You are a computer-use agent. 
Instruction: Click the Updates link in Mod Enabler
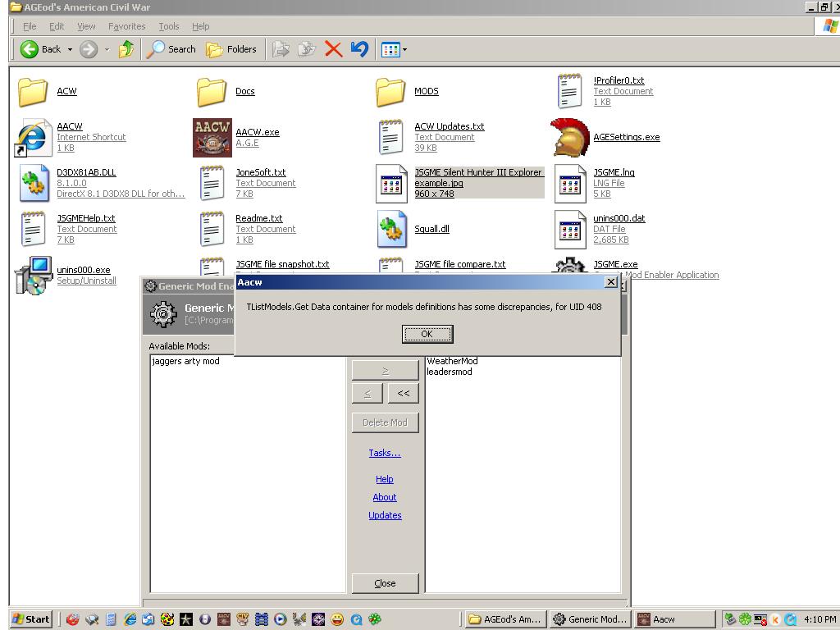click(x=385, y=515)
